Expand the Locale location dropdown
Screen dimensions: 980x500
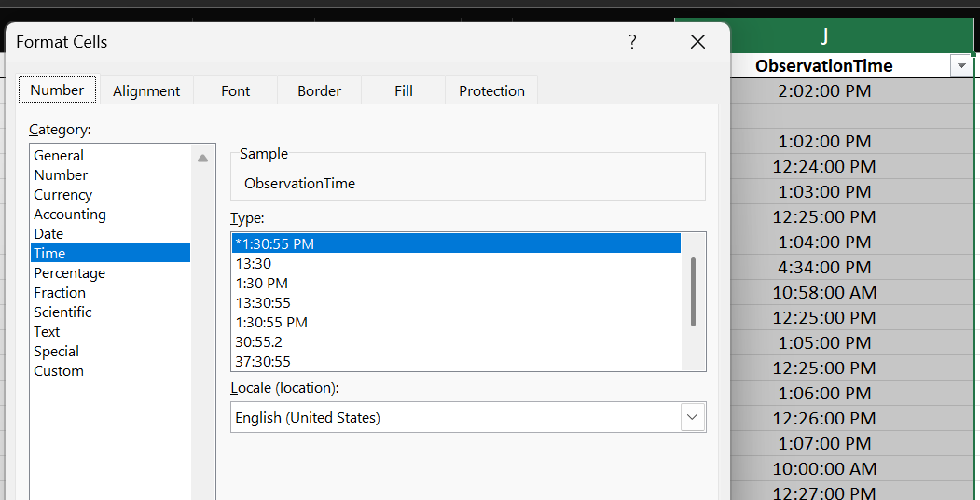click(692, 418)
